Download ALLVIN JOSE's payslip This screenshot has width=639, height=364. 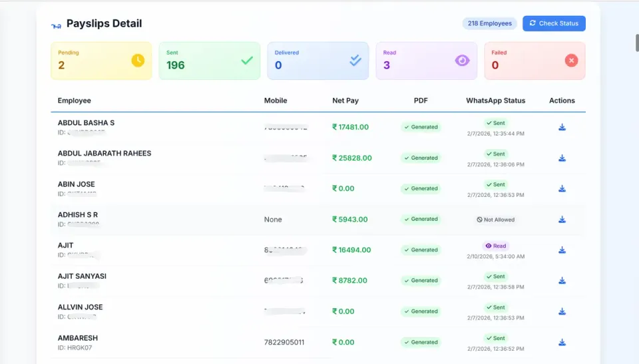click(562, 311)
